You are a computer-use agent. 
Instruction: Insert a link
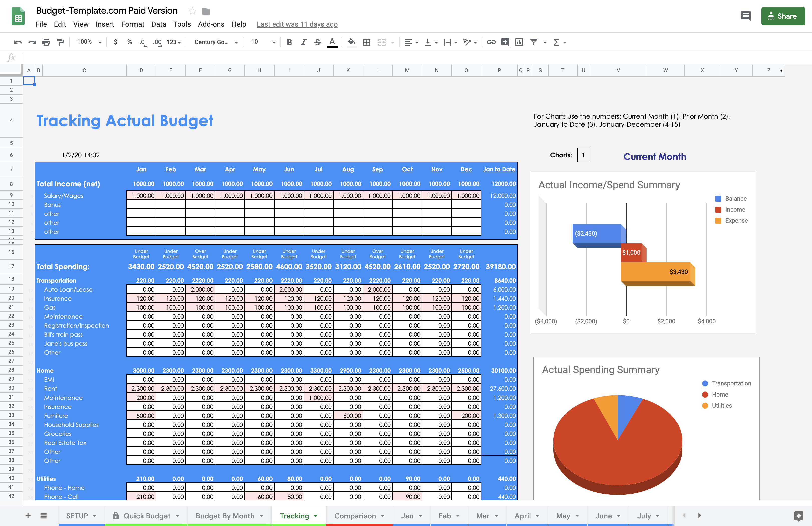[x=491, y=42]
